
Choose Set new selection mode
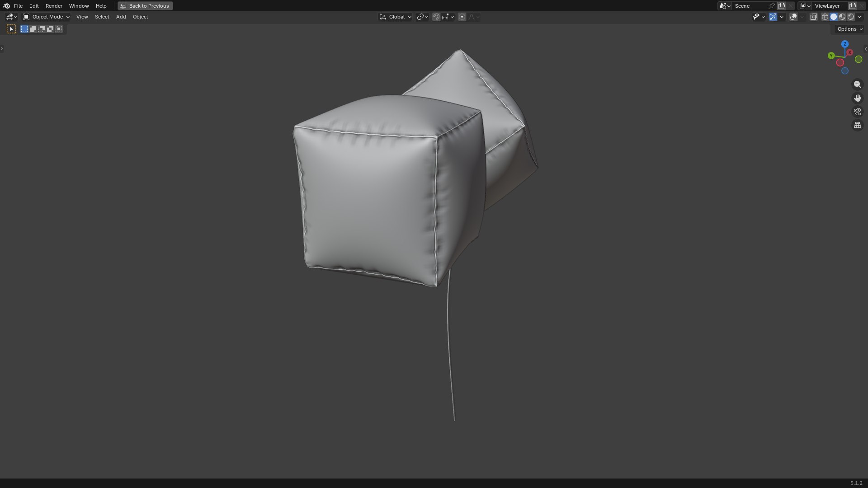point(24,29)
